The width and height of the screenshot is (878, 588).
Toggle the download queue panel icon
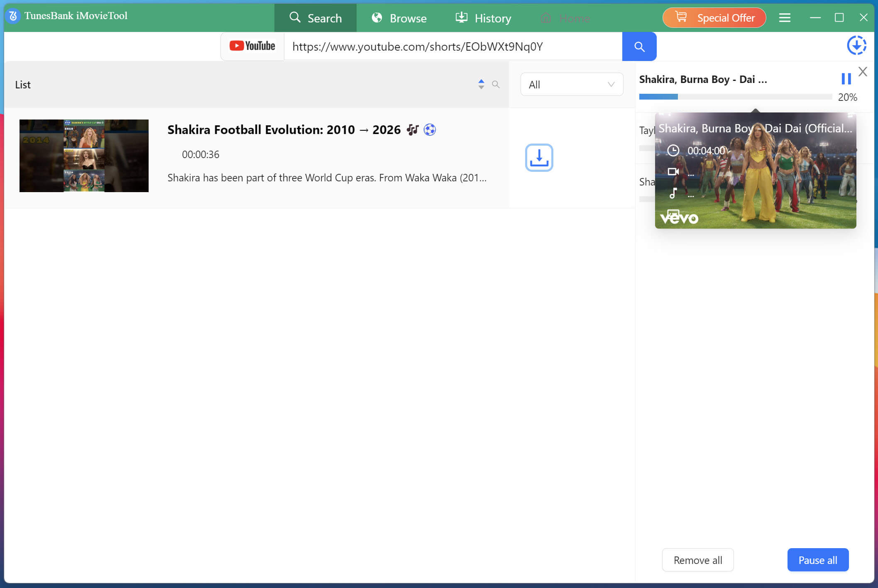pyautogui.click(x=857, y=46)
